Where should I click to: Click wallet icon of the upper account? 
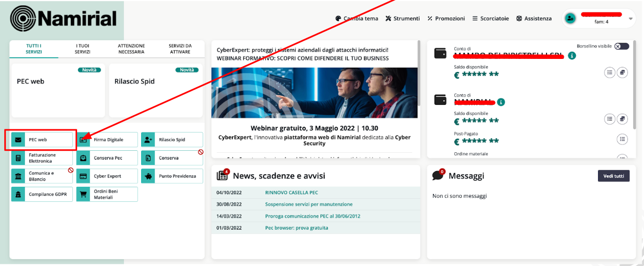tap(440, 53)
